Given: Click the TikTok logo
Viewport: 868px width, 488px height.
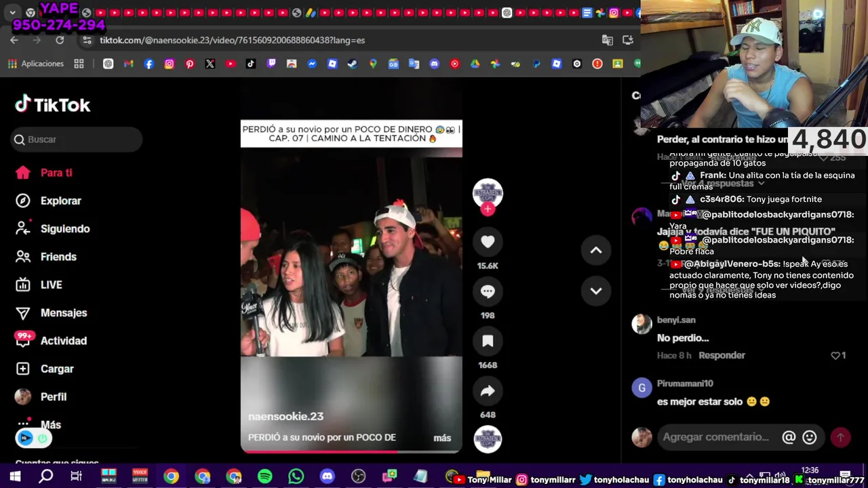Looking at the screenshot, I should tap(53, 104).
